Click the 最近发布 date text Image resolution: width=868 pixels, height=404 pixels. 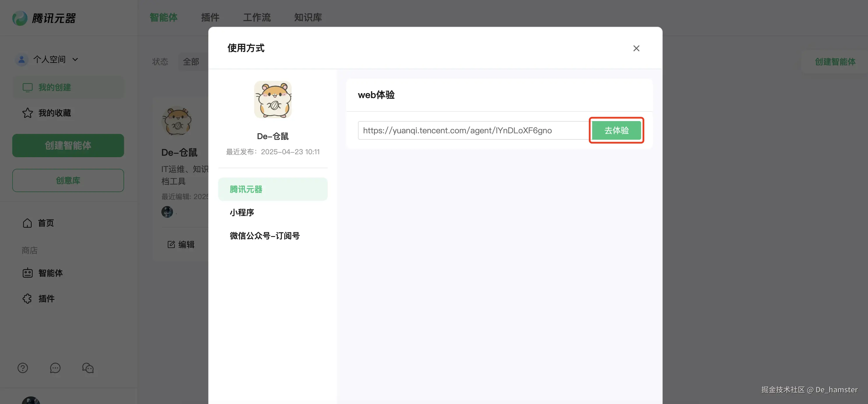(273, 152)
